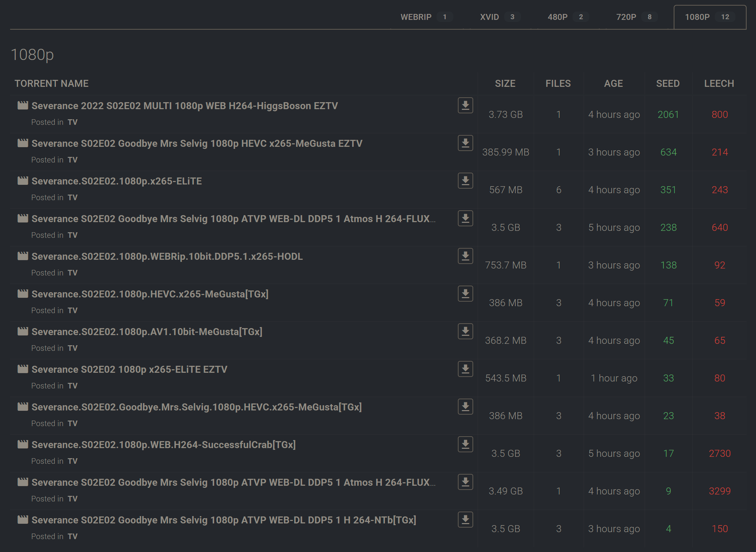Download the AV1.10bit-MeGusta torrent
756x552 pixels.
(465, 331)
